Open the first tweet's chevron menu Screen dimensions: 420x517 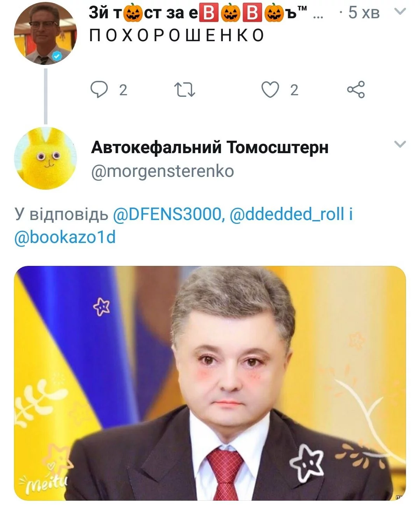point(400,11)
